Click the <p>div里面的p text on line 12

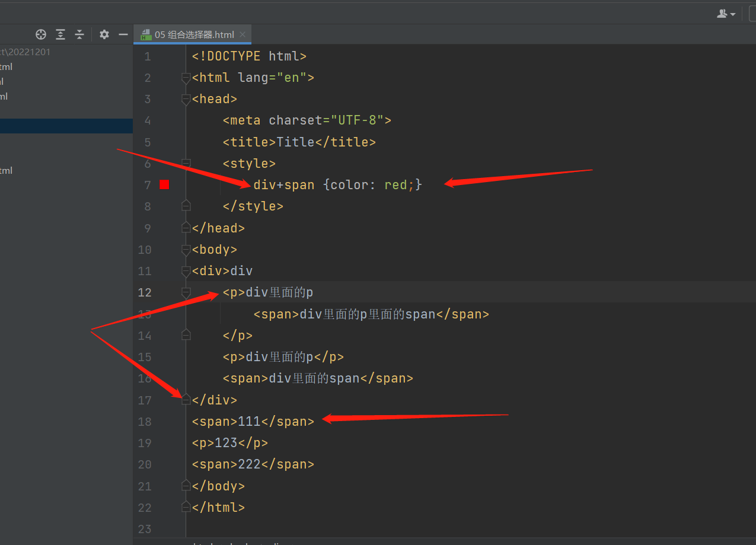(268, 292)
